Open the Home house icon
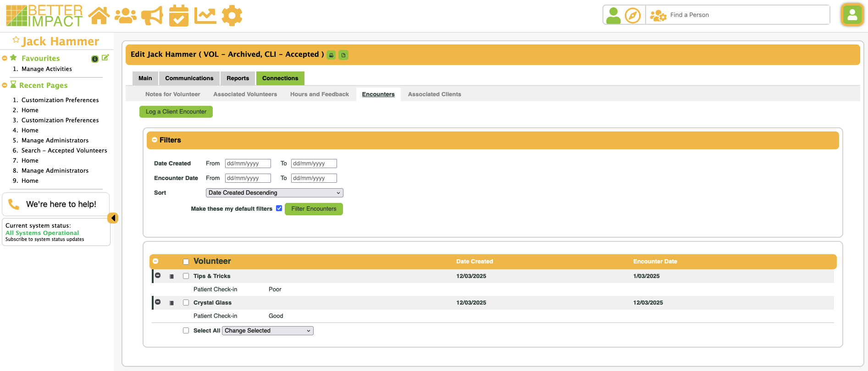The height and width of the screenshot is (371, 868). tap(99, 16)
